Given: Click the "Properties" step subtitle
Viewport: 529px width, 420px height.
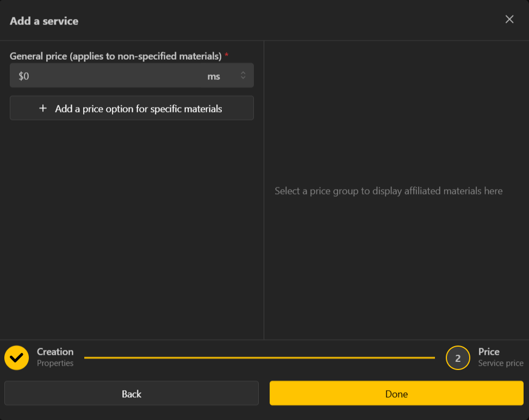Looking at the screenshot, I should [x=55, y=363].
